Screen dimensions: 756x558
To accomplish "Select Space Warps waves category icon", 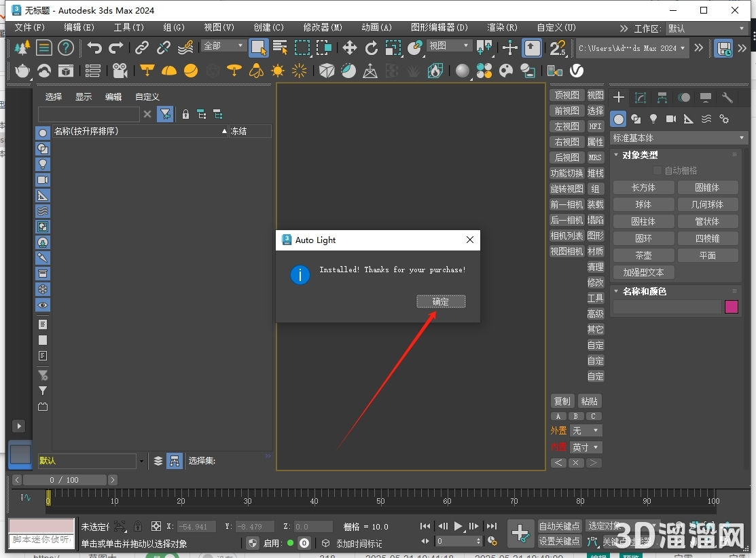I will 706,119.
